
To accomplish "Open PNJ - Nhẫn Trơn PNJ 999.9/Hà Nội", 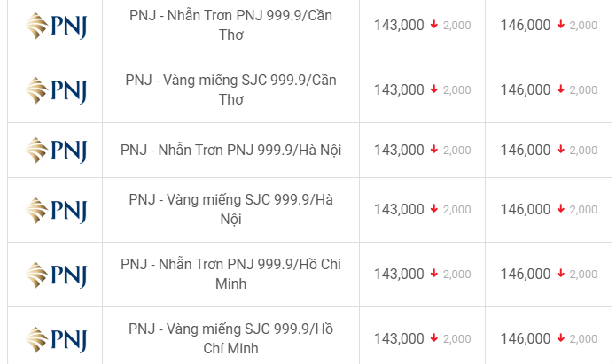I will [x=231, y=150].
